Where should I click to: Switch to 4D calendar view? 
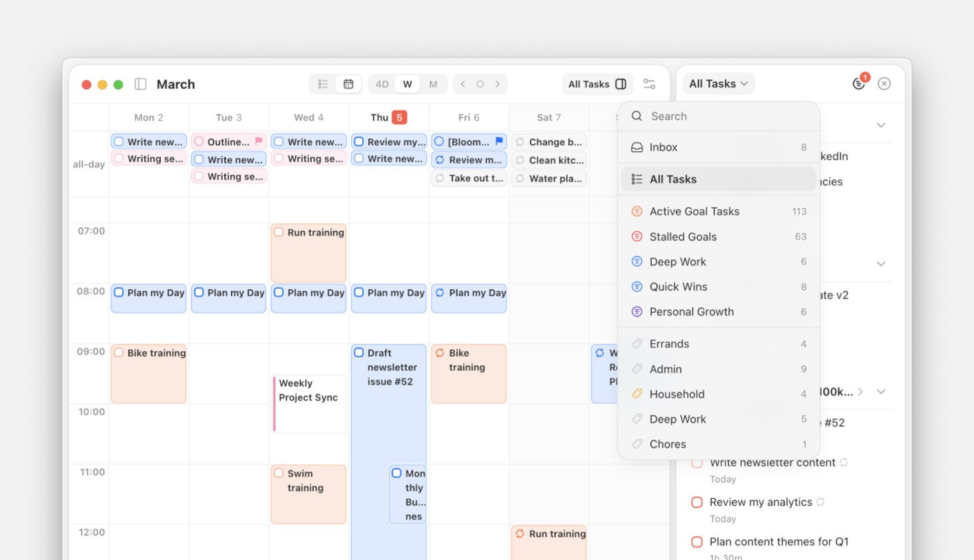tap(382, 84)
